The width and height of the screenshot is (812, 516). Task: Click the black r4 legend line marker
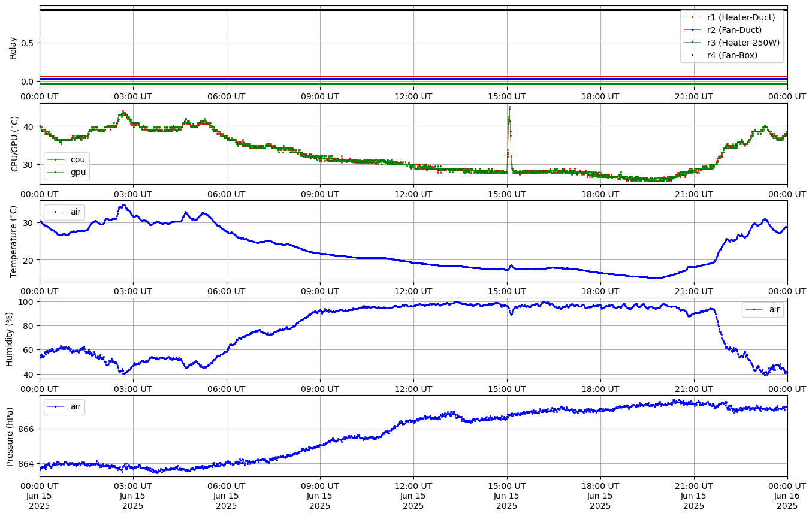(692, 55)
